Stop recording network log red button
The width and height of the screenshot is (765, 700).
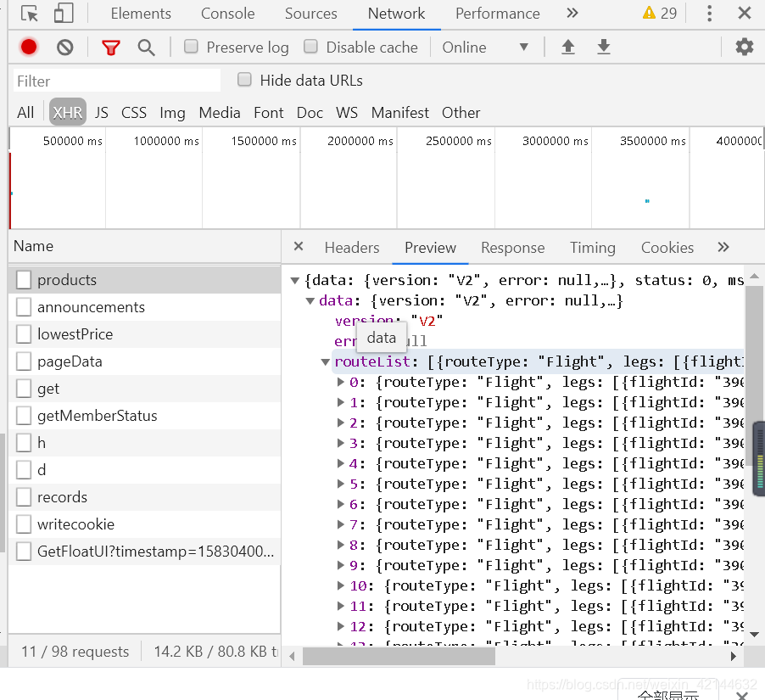29,47
